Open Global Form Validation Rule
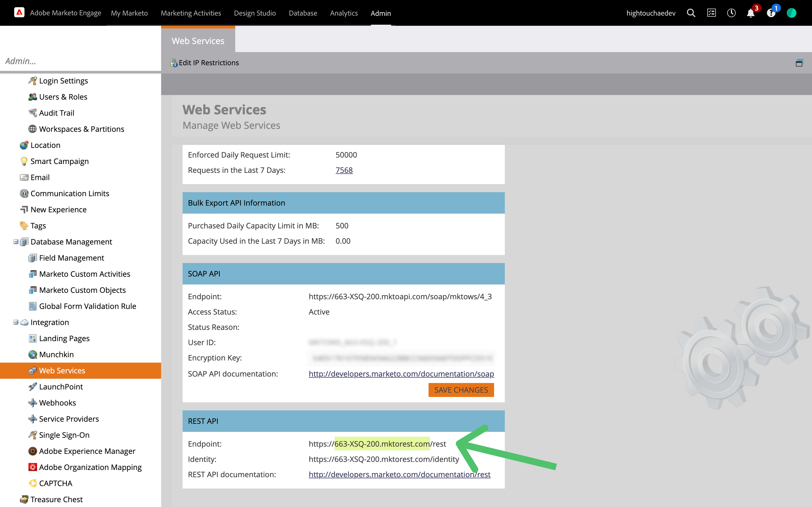 (88, 306)
